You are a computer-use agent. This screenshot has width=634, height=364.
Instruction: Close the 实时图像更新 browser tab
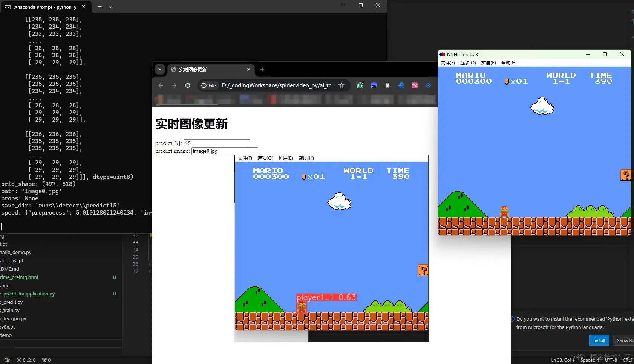point(249,69)
